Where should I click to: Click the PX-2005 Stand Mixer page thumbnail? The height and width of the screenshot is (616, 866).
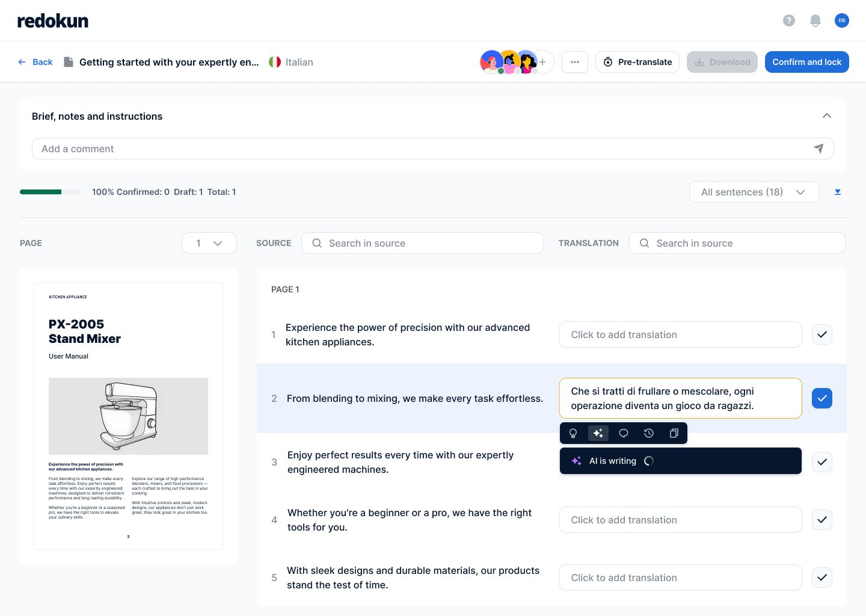pos(128,416)
